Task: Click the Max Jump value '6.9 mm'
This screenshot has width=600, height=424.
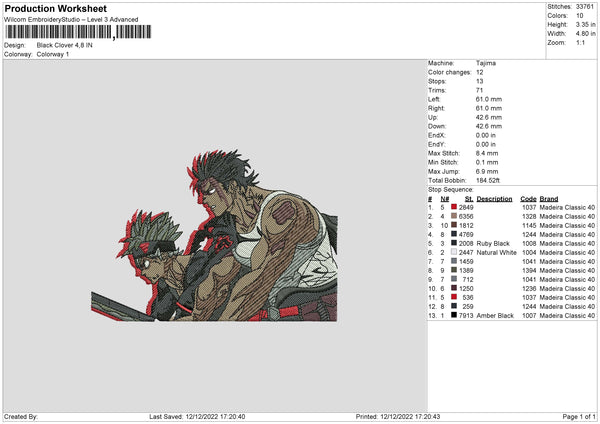Action: tap(487, 171)
